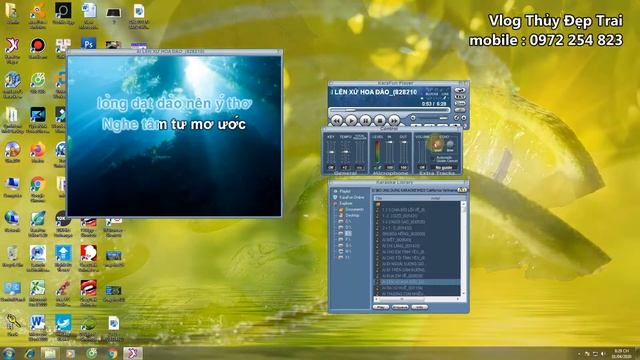
Task: Pause the song in KaraFun Player
Action: [x=365, y=121]
